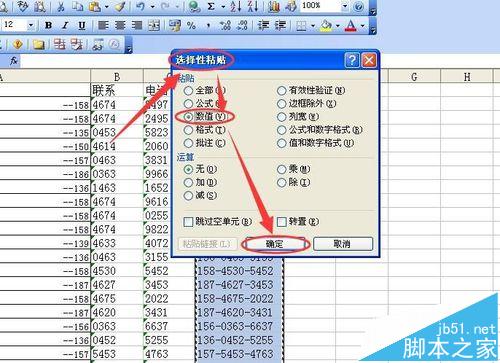Click the Copy icon
The width and height of the screenshot is (500, 363).
pyautogui.click(x=78, y=6)
